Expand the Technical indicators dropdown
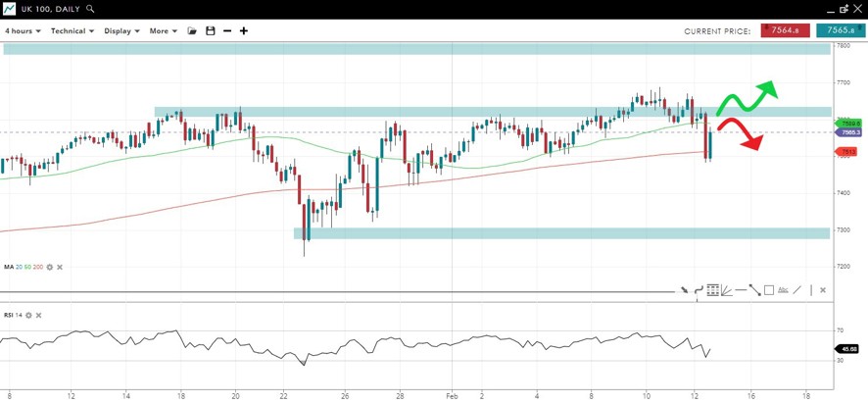868x403 pixels. pyautogui.click(x=72, y=31)
